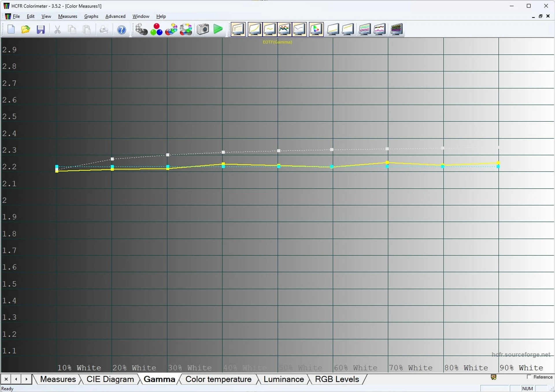
Task: Click the '20% White' axis label
Action: tap(134, 367)
